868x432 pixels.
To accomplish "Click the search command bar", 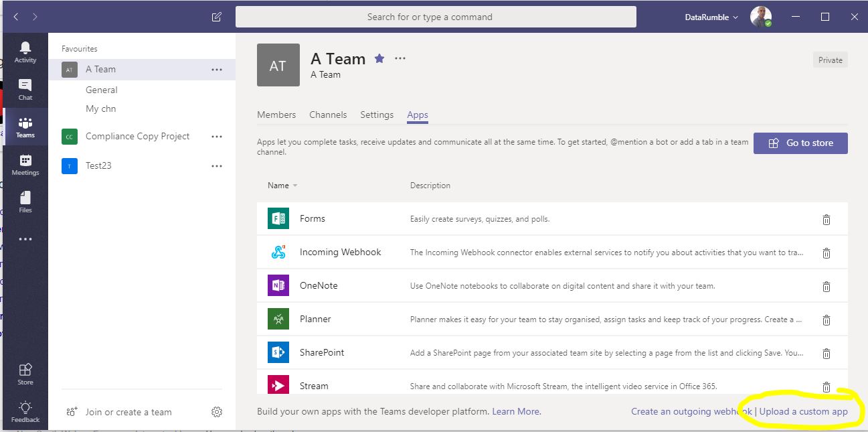I will point(434,17).
